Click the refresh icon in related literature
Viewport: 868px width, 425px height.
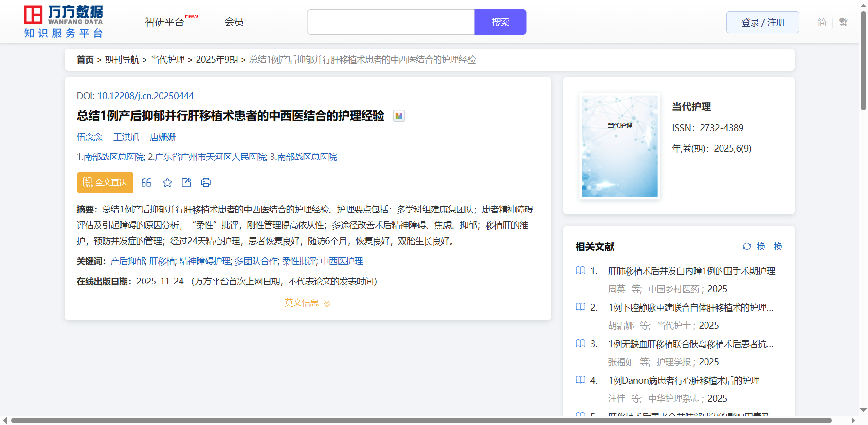pyautogui.click(x=747, y=247)
